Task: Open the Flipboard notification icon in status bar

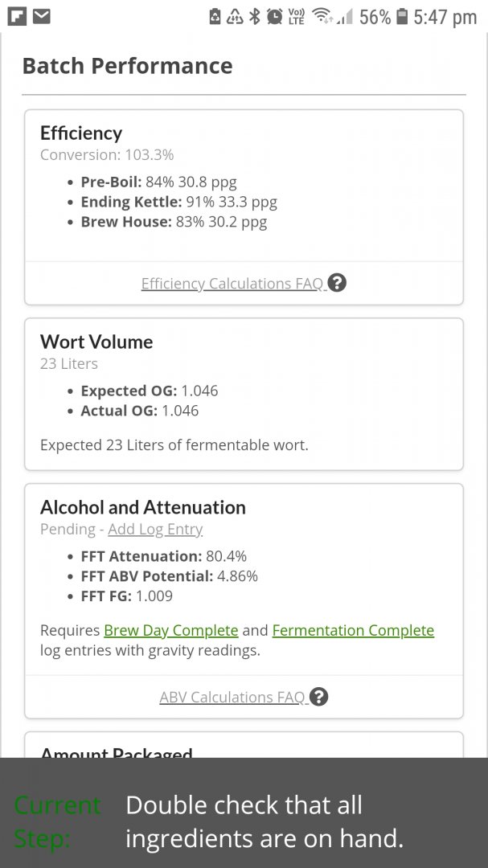Action: click(x=17, y=17)
